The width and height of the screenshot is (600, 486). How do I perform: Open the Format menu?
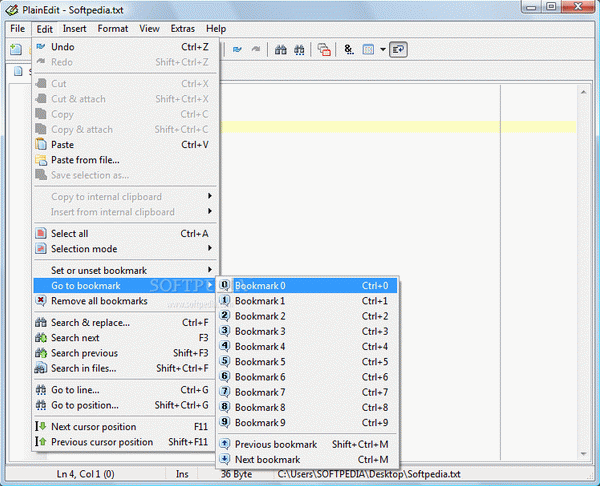(x=112, y=29)
